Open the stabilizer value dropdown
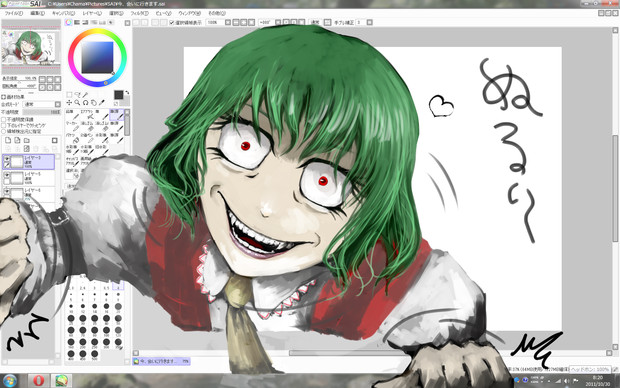 (369, 23)
